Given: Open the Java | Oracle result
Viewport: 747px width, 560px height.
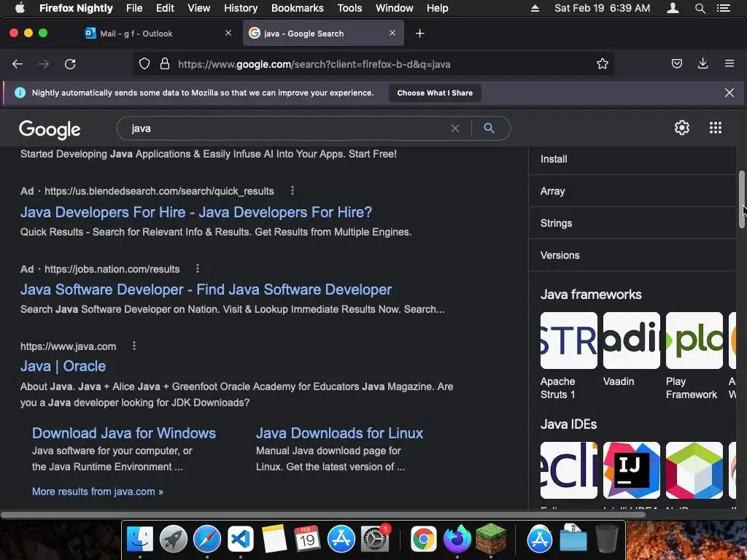Looking at the screenshot, I should (x=63, y=366).
